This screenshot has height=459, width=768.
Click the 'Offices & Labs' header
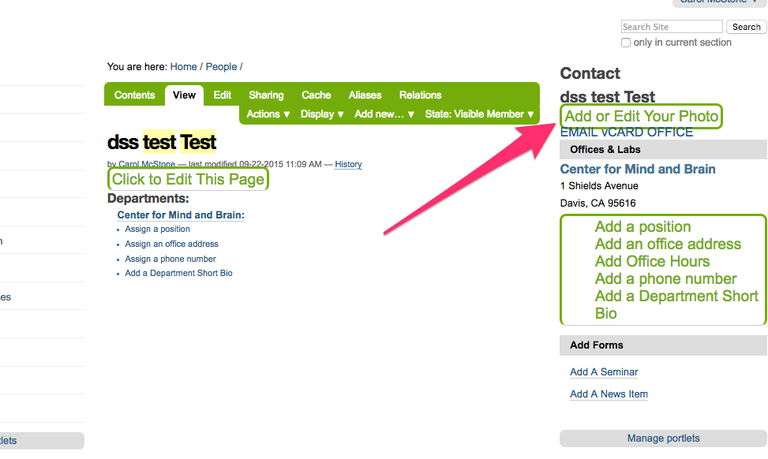(x=663, y=149)
